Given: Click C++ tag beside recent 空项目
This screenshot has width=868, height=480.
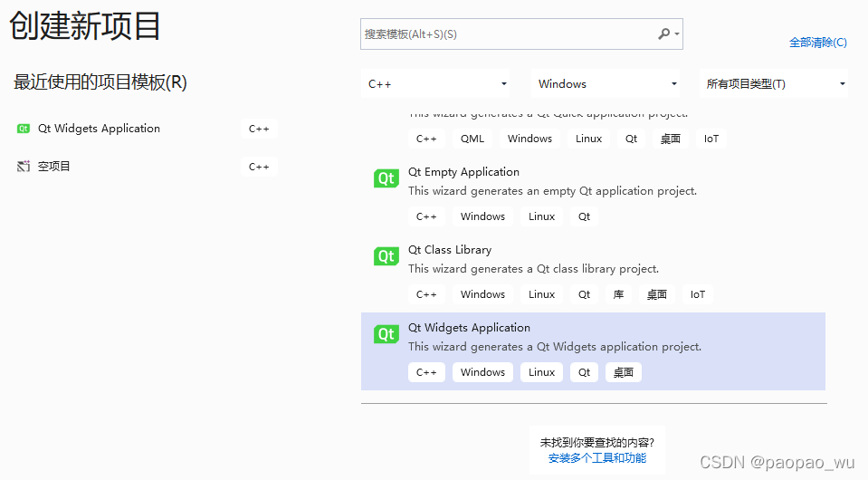Looking at the screenshot, I should point(259,167).
